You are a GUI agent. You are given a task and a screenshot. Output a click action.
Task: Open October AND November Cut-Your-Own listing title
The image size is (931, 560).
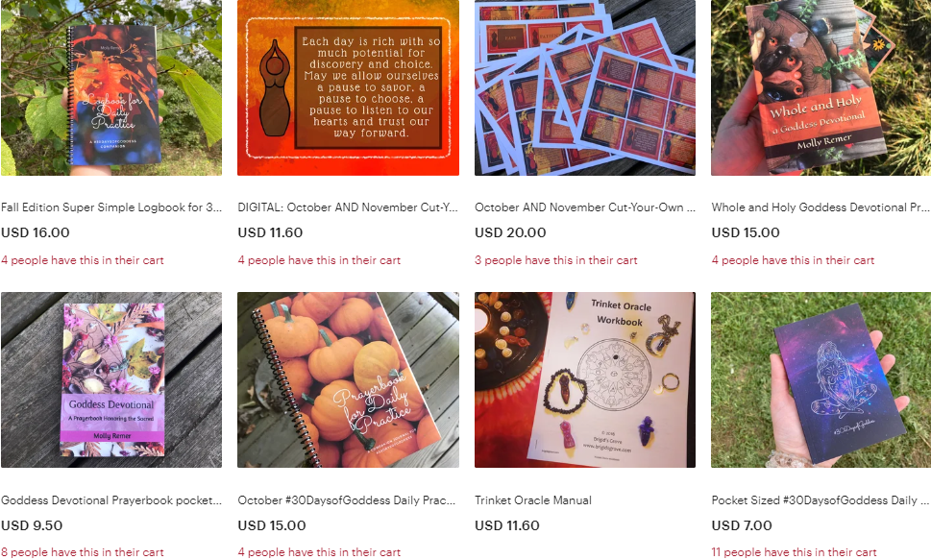585,207
